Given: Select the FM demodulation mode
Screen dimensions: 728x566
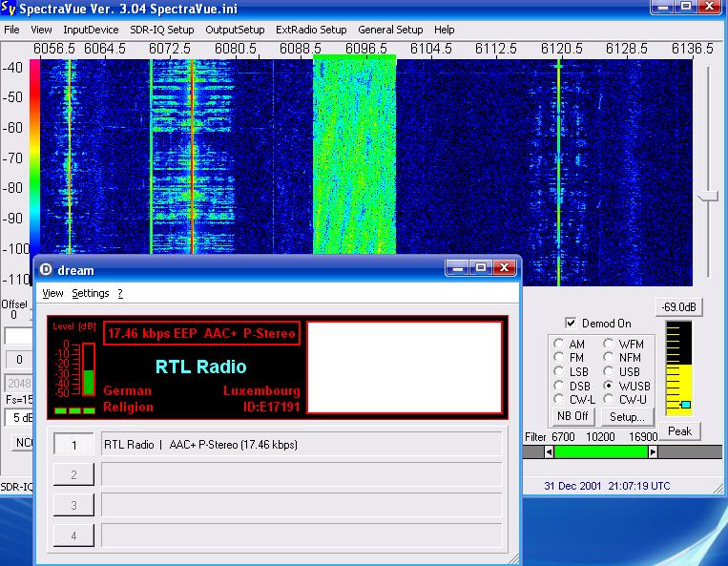Looking at the screenshot, I should pos(558,358).
